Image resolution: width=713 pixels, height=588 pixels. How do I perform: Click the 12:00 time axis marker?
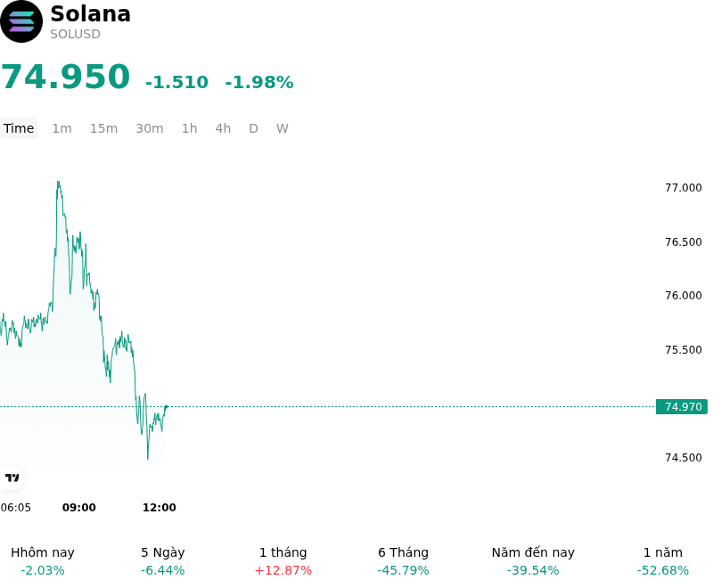160,508
